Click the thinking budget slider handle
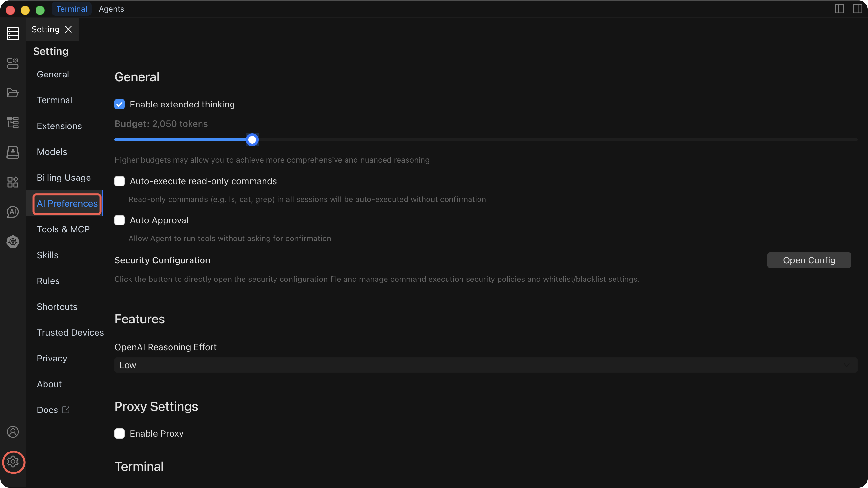 point(252,140)
